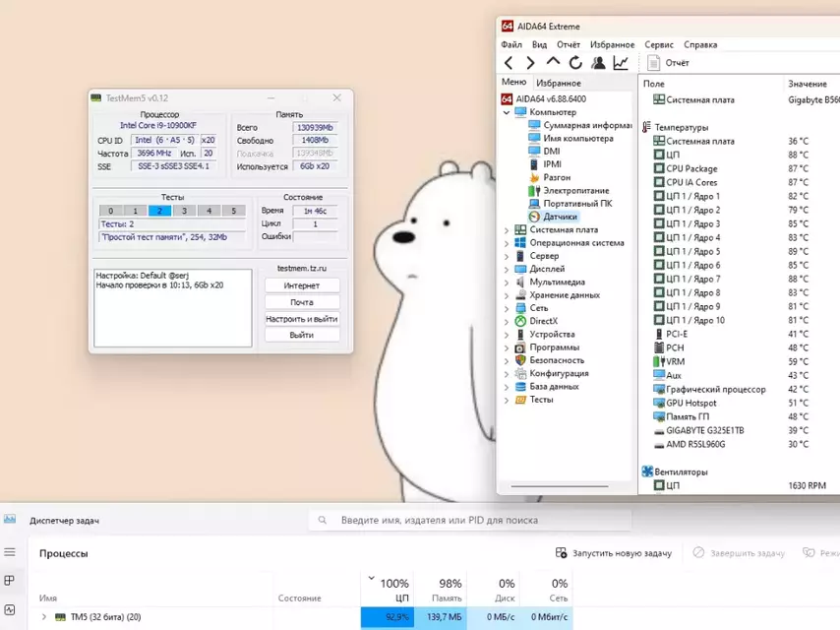The image size is (840, 630).
Task: Refresh the AIDA64 sensor readings
Action: (575, 63)
